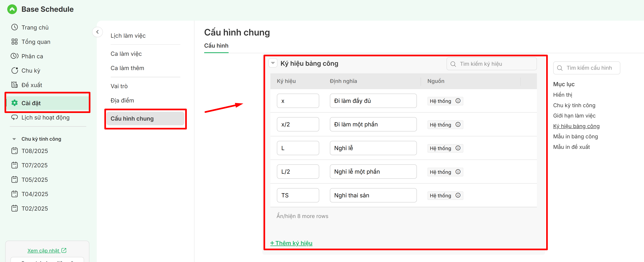Click the Base Schedule logo icon

coord(12,9)
